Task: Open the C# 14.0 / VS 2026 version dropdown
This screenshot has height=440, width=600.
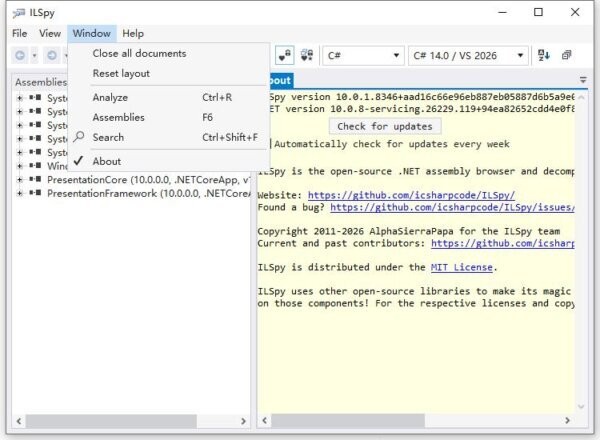Action: coord(468,56)
